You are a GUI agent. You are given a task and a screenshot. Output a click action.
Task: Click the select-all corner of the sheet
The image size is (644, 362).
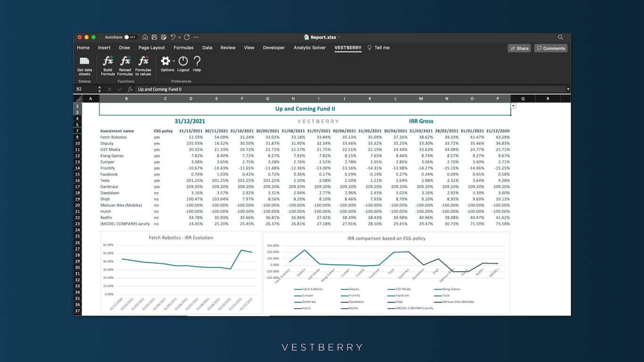pyautogui.click(x=77, y=99)
